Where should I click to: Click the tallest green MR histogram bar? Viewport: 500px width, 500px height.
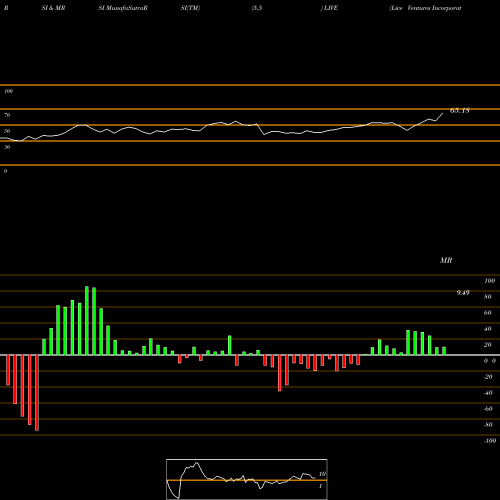click(87, 320)
